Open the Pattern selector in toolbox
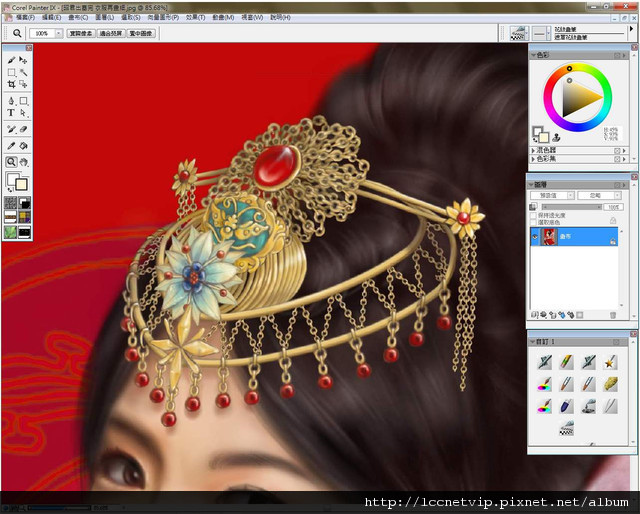Screen dimensions: 640x514 click(11, 217)
